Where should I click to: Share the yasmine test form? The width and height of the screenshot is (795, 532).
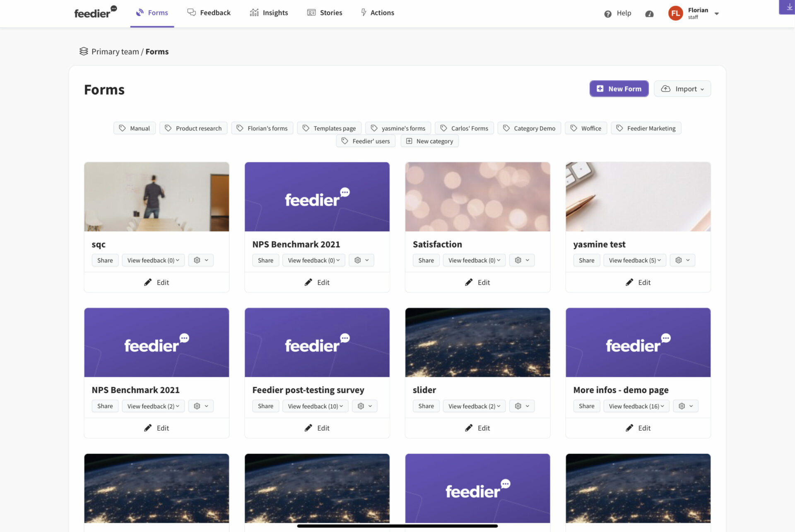coord(587,260)
